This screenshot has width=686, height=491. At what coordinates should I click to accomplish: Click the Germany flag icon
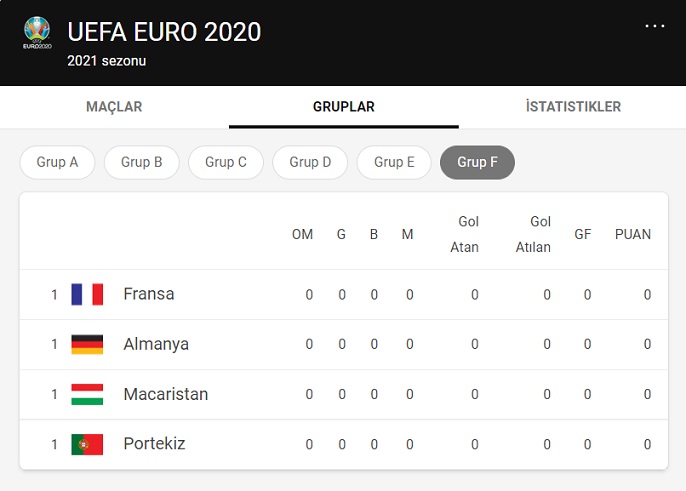click(x=87, y=344)
